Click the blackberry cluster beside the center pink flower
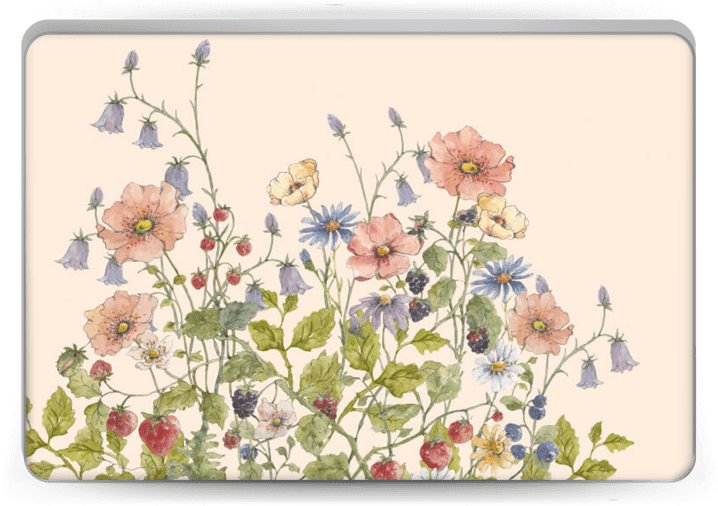Viewport: 718px width, 506px height. click(x=417, y=282)
